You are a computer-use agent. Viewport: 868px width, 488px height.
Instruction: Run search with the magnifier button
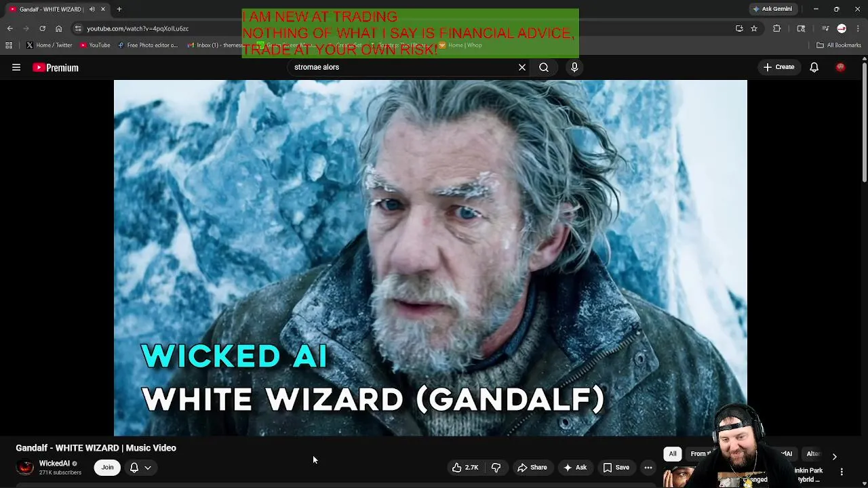[544, 67]
